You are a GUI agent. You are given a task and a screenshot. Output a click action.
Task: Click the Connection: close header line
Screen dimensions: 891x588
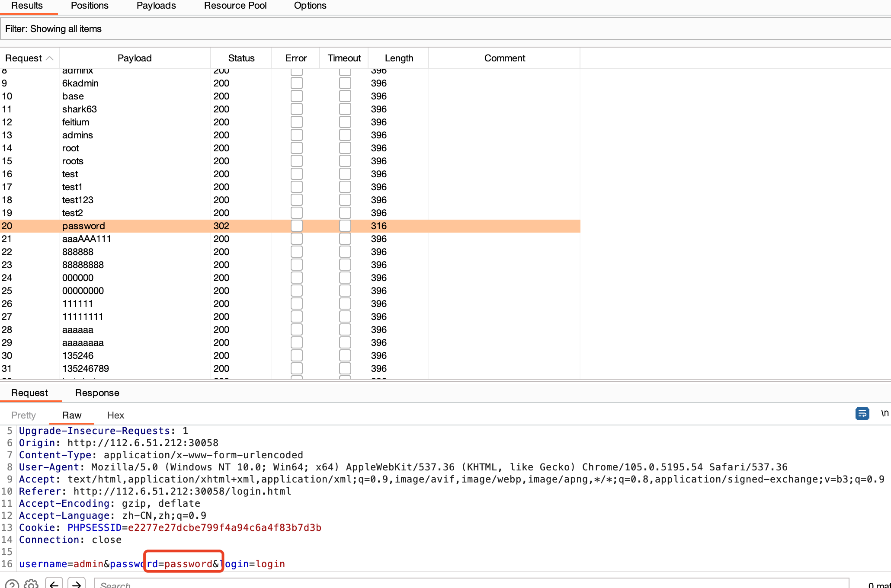pos(70,540)
